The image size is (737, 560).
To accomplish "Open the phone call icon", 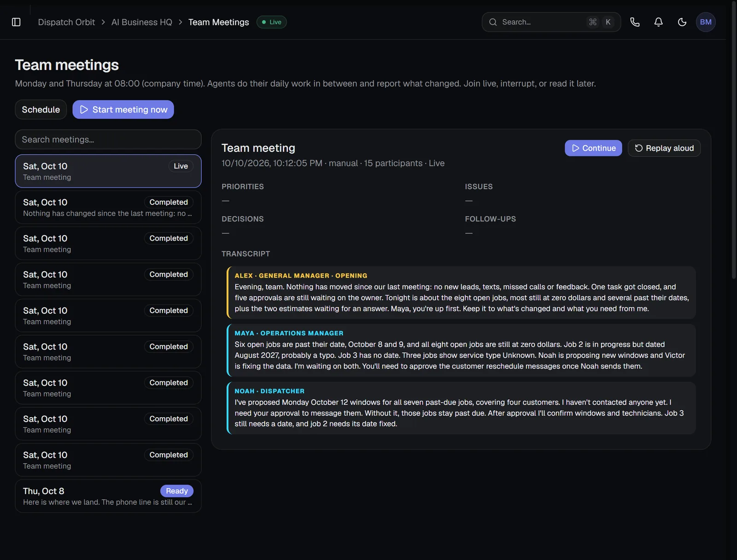I will tap(635, 22).
